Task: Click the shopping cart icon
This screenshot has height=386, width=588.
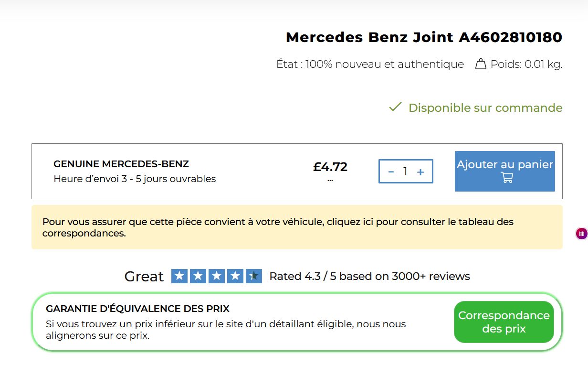Action: tap(507, 178)
